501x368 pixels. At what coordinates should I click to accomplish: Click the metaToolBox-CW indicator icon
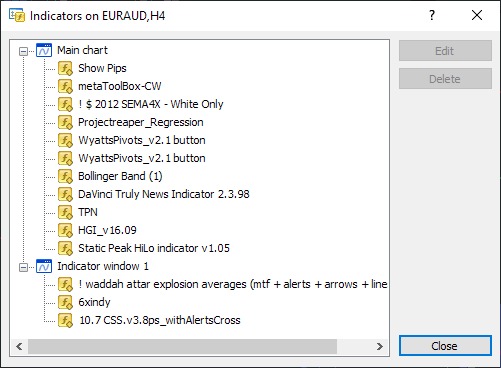[65, 86]
